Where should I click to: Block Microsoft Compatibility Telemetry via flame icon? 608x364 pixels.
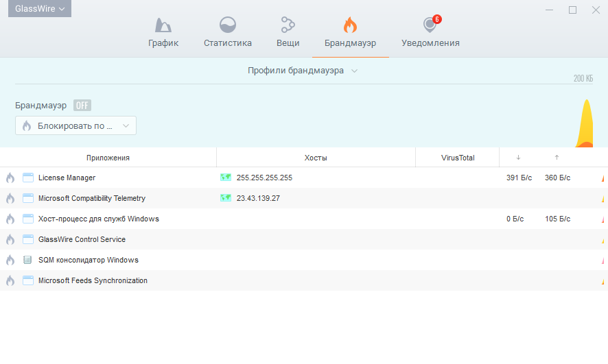(x=10, y=198)
